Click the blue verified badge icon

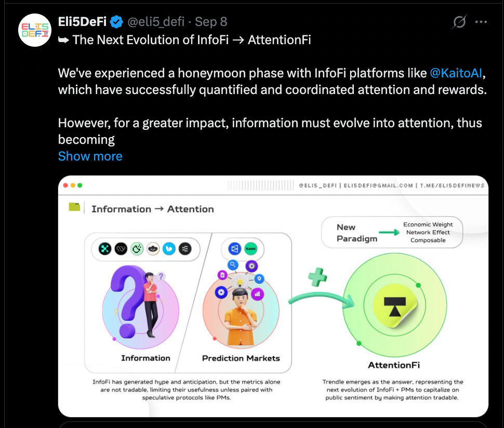coord(116,22)
